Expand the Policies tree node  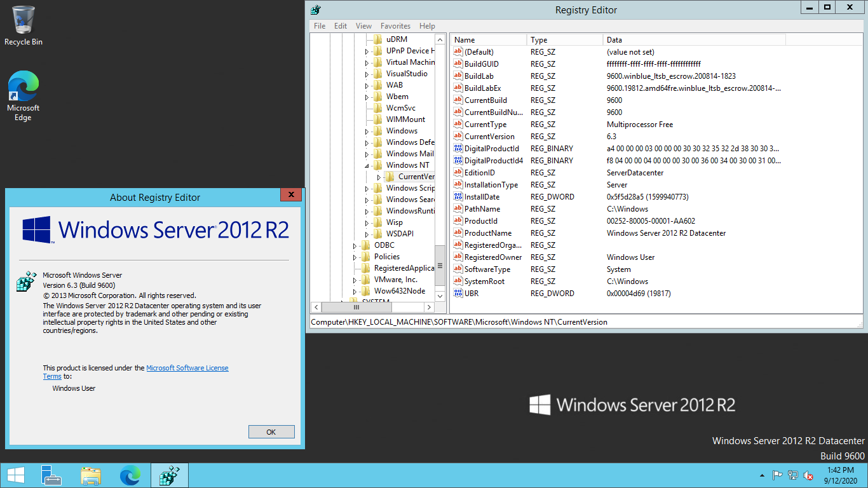coord(355,257)
